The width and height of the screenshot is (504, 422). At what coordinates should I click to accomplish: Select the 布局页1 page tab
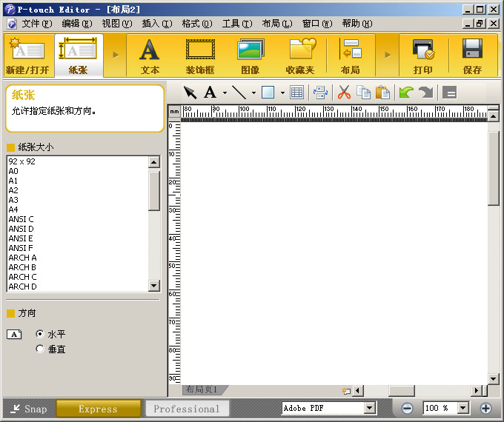tap(204, 389)
